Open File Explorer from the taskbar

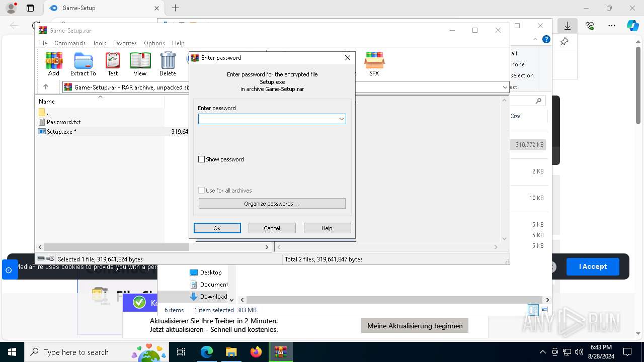coord(231,352)
